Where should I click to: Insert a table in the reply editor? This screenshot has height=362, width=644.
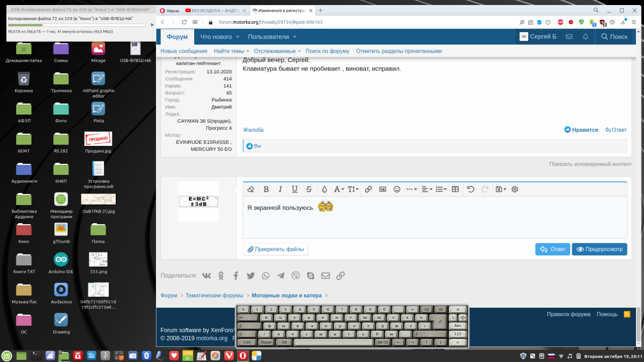(x=455, y=189)
